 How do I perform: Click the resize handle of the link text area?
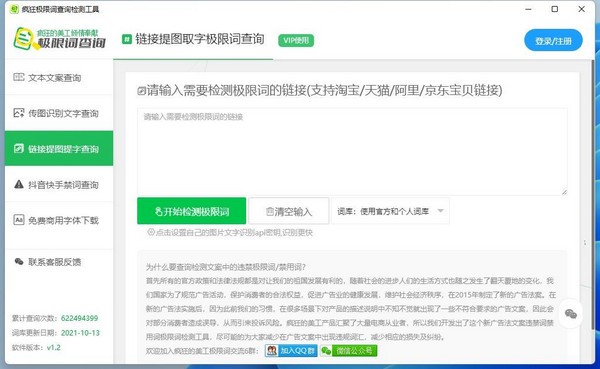pyautogui.click(x=564, y=192)
